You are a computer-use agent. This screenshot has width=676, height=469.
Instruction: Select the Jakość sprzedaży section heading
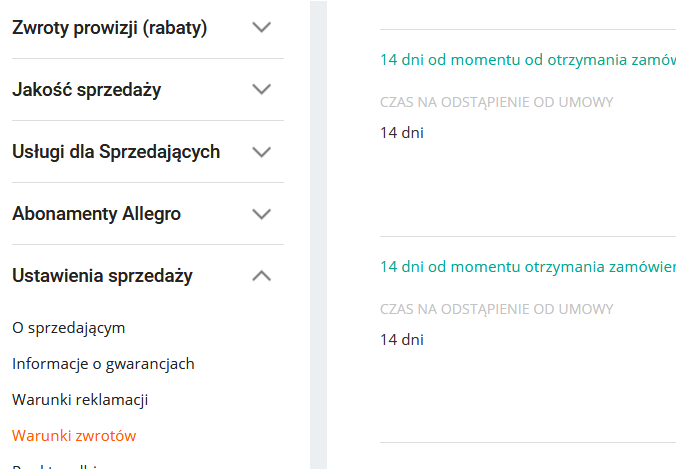pyautogui.click(x=87, y=90)
